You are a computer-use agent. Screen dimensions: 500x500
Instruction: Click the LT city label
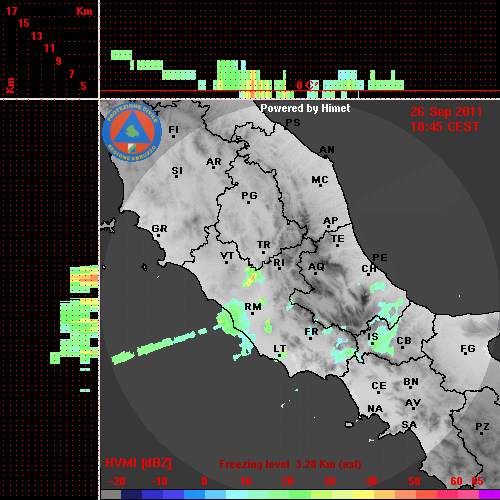279,349
